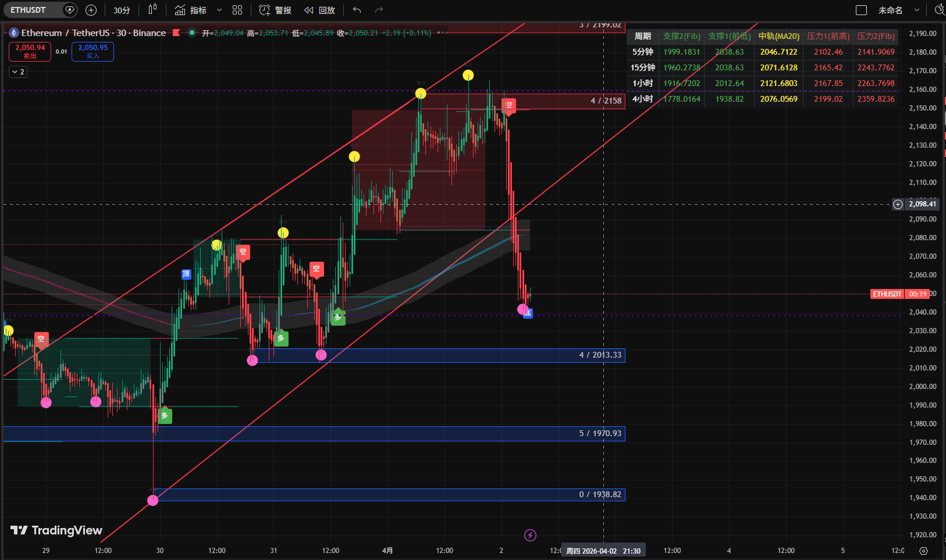This screenshot has width=946, height=560.
Task: Open chart settings gear at bottom right
Action: tap(923, 550)
